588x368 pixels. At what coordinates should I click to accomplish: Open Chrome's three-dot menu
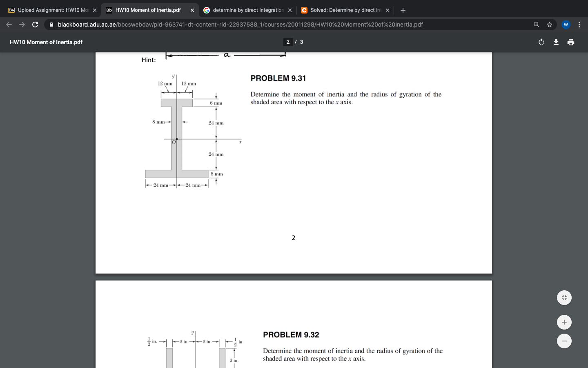pyautogui.click(x=579, y=25)
